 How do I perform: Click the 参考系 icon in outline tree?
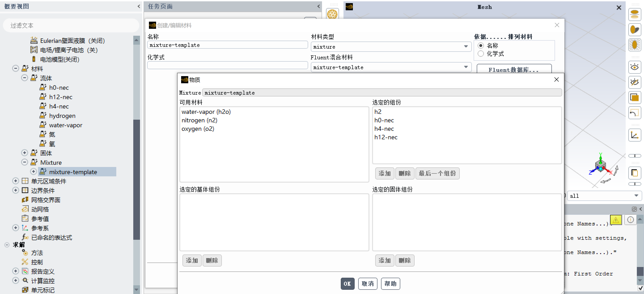pos(25,228)
